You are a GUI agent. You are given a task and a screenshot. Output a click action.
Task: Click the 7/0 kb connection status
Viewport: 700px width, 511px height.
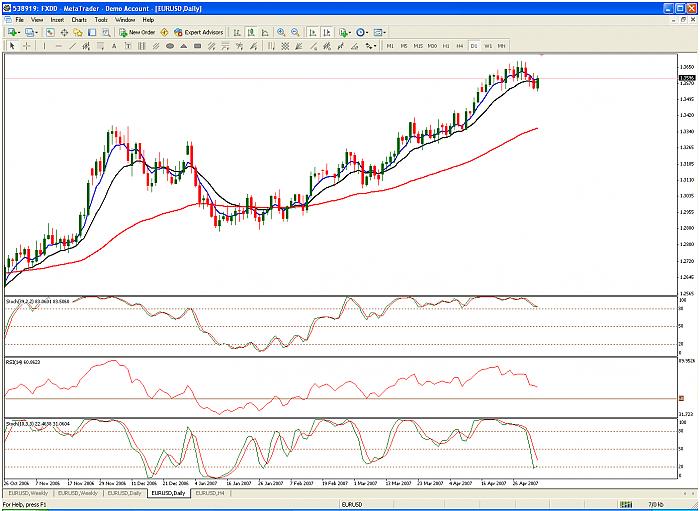tap(656, 505)
